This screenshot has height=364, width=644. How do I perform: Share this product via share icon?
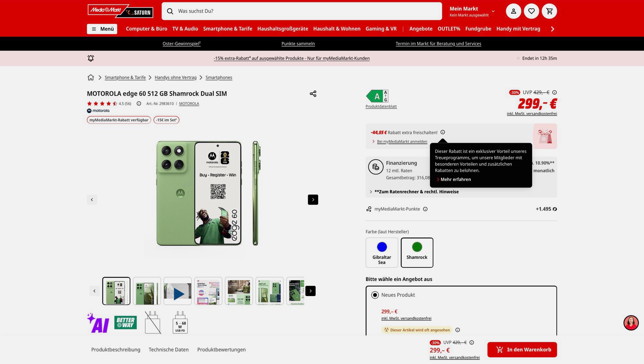tap(313, 94)
